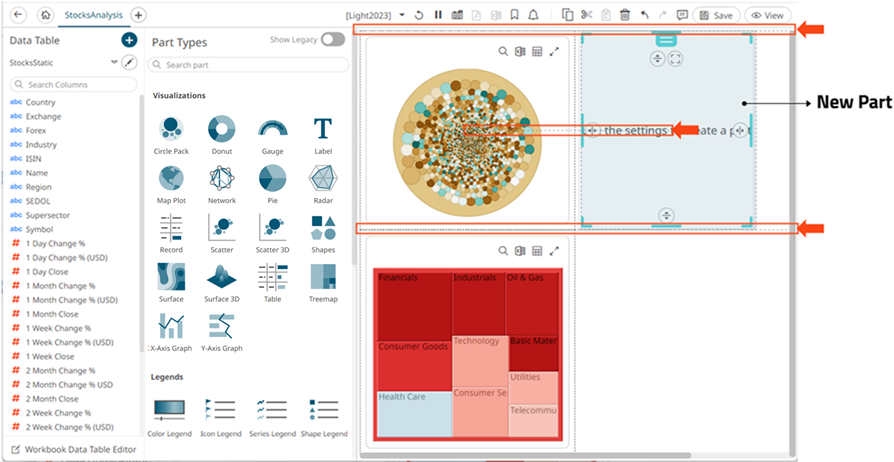Screen dimensions: 894x462
Task: Add a new dashboard with the plus tab button
Action: [138, 15]
